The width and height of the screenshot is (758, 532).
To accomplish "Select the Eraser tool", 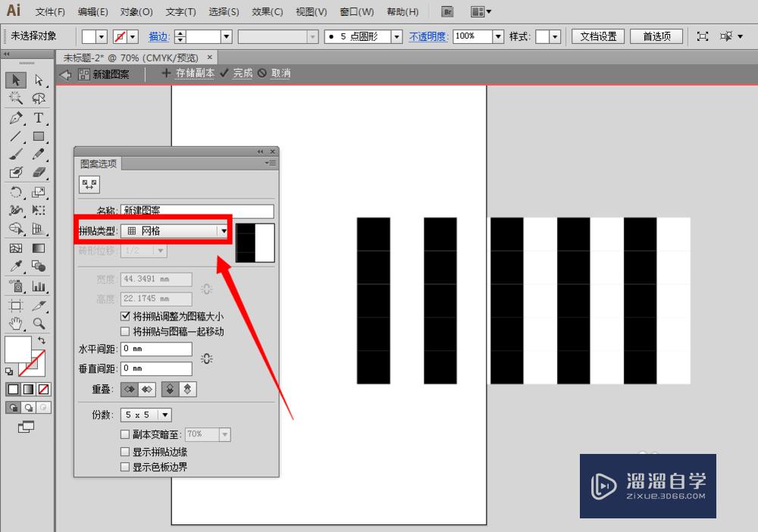I will (x=39, y=173).
